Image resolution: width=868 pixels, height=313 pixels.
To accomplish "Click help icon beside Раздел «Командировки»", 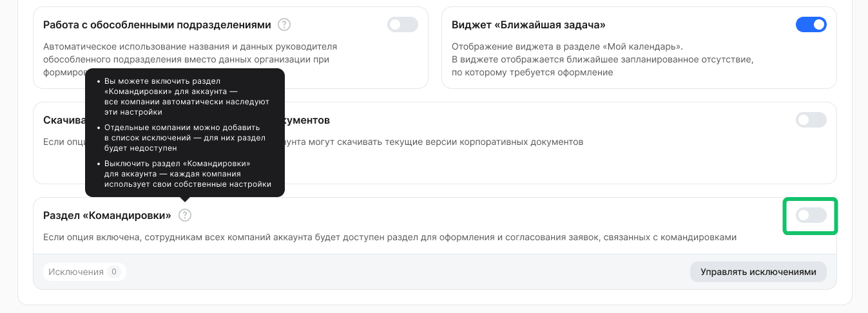I will (185, 215).
